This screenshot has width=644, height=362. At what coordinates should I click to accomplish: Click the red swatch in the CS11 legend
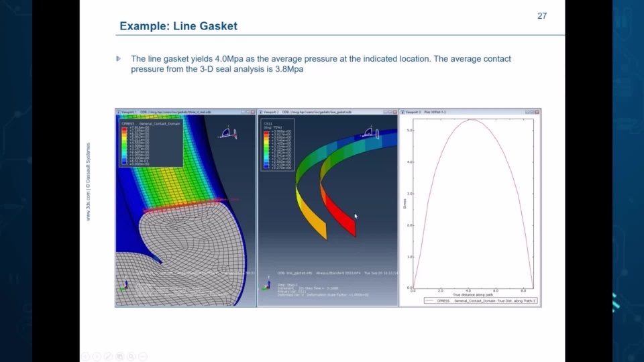click(x=266, y=133)
